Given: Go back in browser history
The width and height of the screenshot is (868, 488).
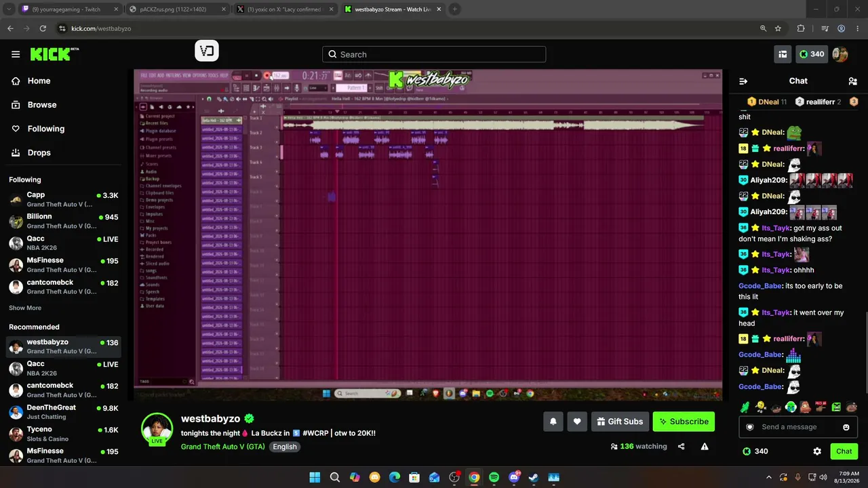Looking at the screenshot, I should click(10, 28).
